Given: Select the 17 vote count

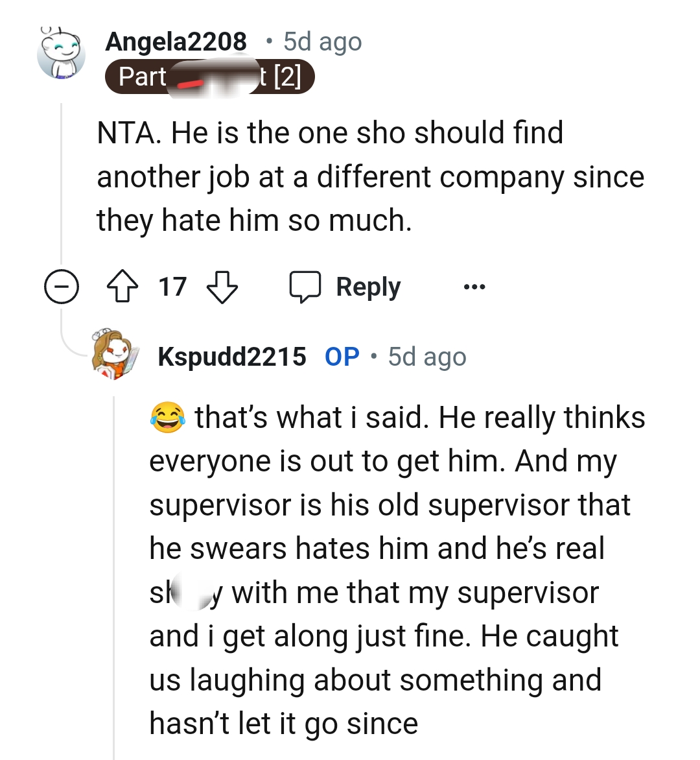Looking at the screenshot, I should pos(172,286).
